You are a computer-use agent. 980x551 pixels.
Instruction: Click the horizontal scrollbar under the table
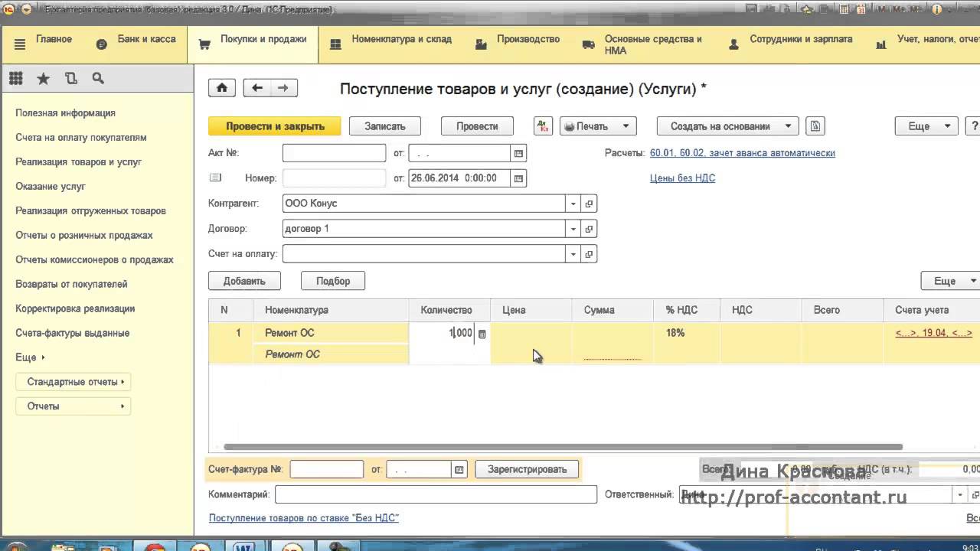(x=563, y=447)
